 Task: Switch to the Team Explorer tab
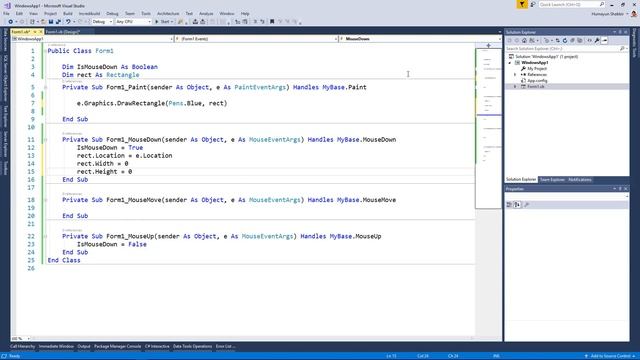click(552, 180)
